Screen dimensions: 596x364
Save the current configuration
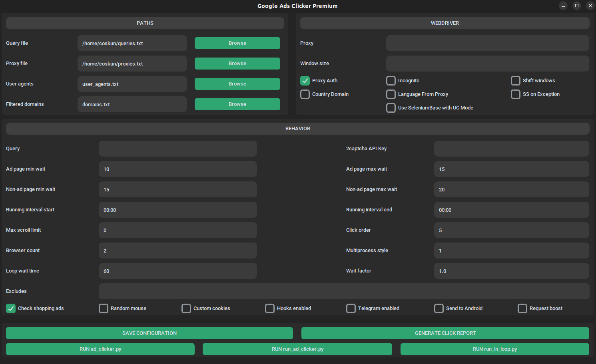point(149,333)
